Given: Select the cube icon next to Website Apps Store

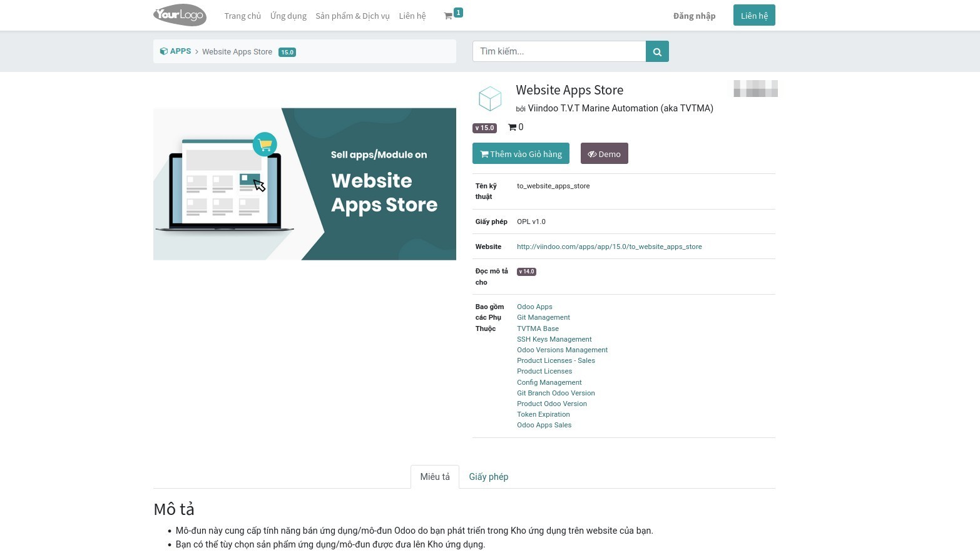Looking at the screenshot, I should tap(490, 98).
